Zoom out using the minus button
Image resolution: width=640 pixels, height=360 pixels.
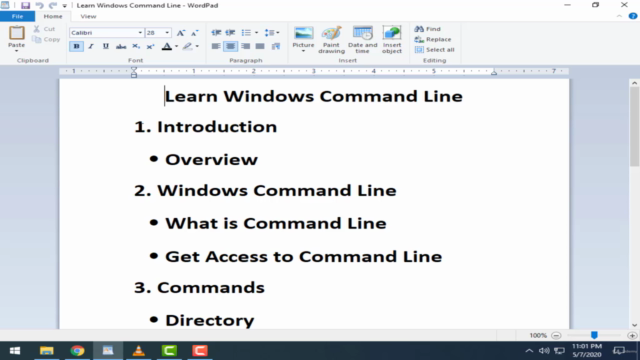[x=556, y=336]
